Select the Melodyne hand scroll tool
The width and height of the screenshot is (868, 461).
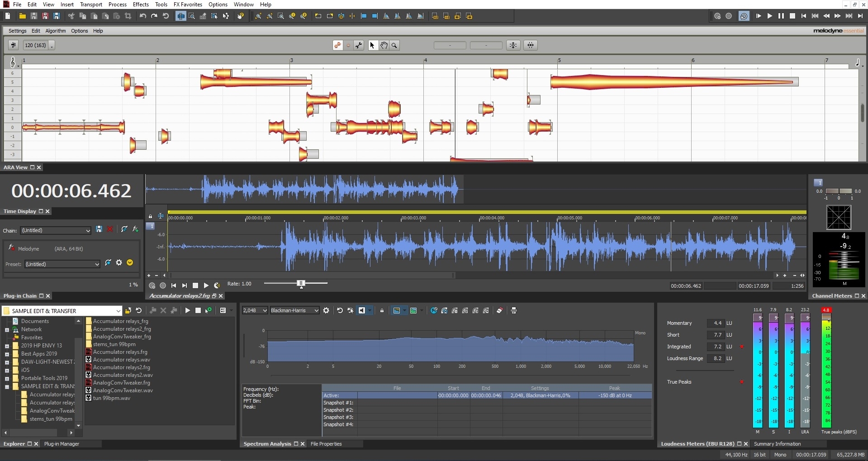pos(384,45)
